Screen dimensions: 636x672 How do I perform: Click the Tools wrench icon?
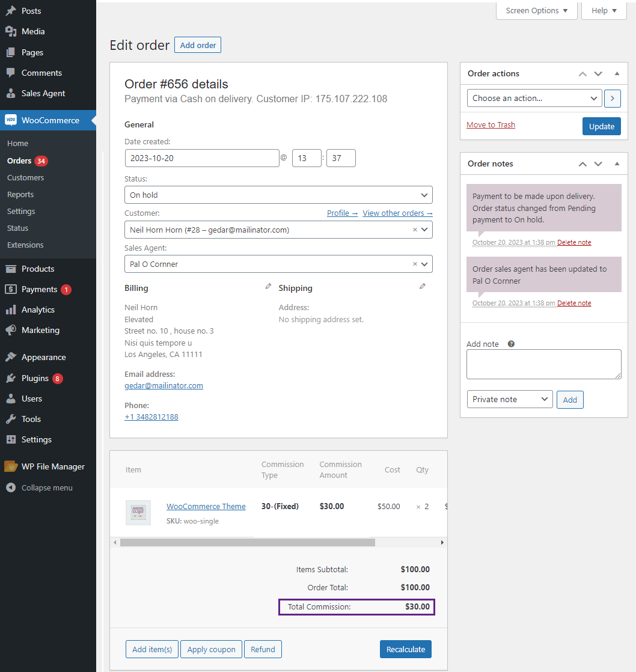click(x=11, y=419)
